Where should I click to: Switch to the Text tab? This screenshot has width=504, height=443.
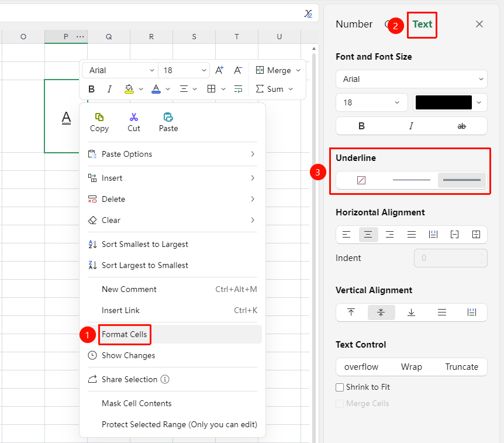click(x=422, y=24)
